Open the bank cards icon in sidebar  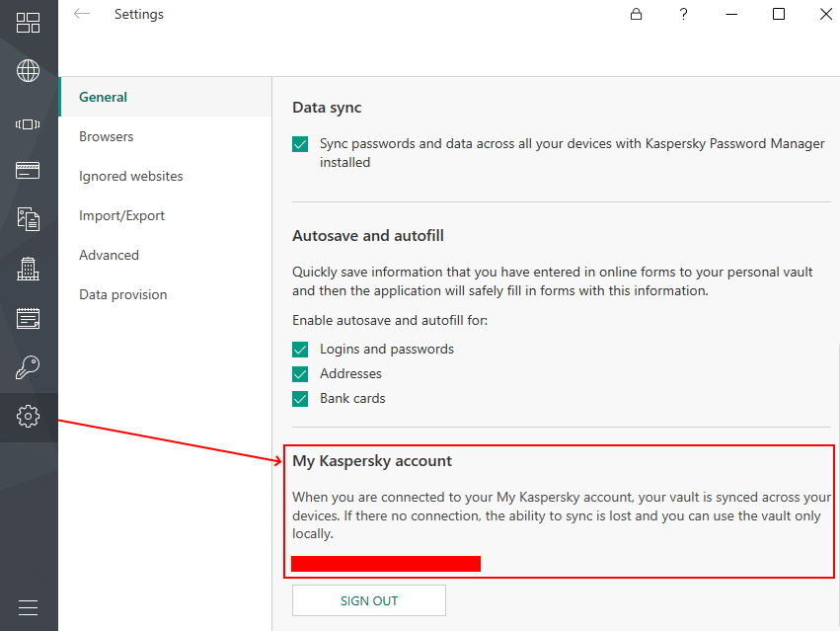click(28, 171)
